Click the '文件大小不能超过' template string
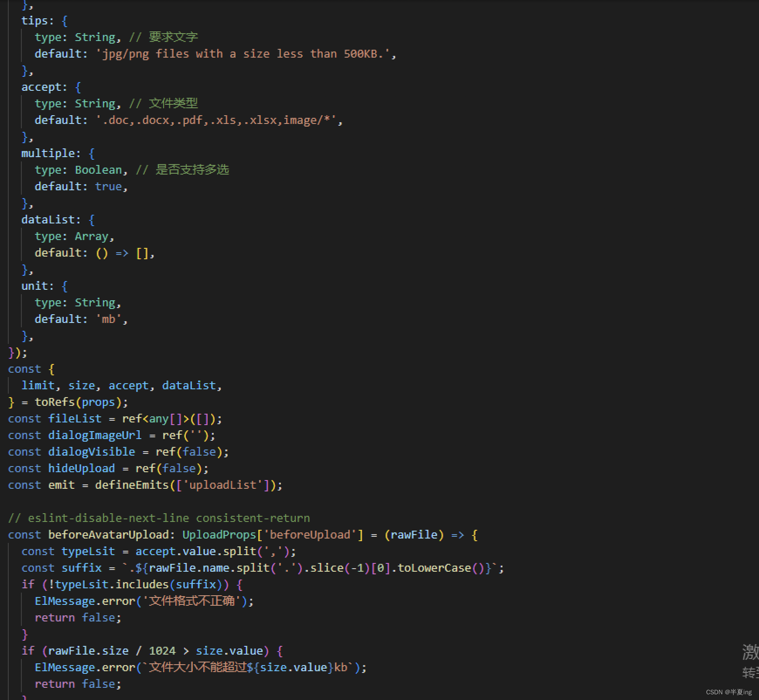759x700 pixels. click(198, 667)
